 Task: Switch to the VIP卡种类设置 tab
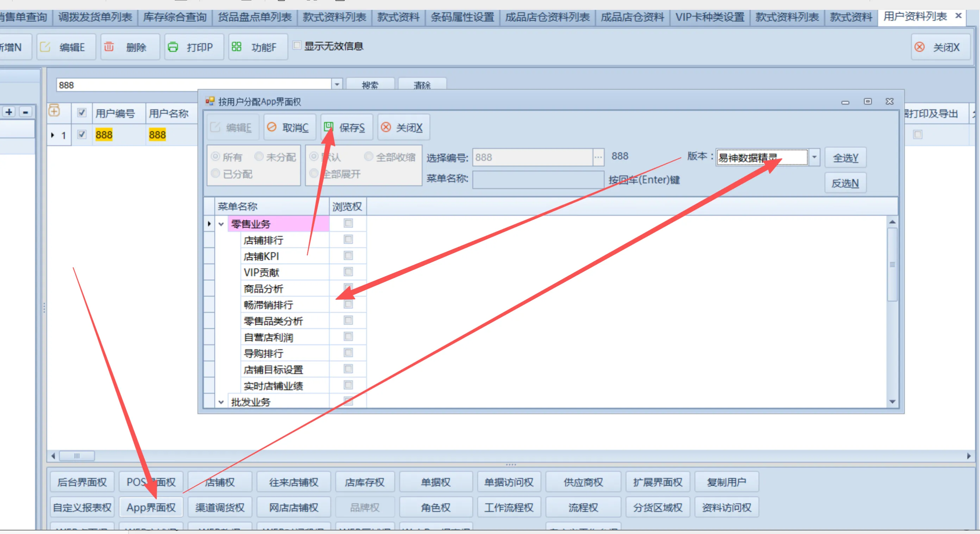click(x=710, y=17)
